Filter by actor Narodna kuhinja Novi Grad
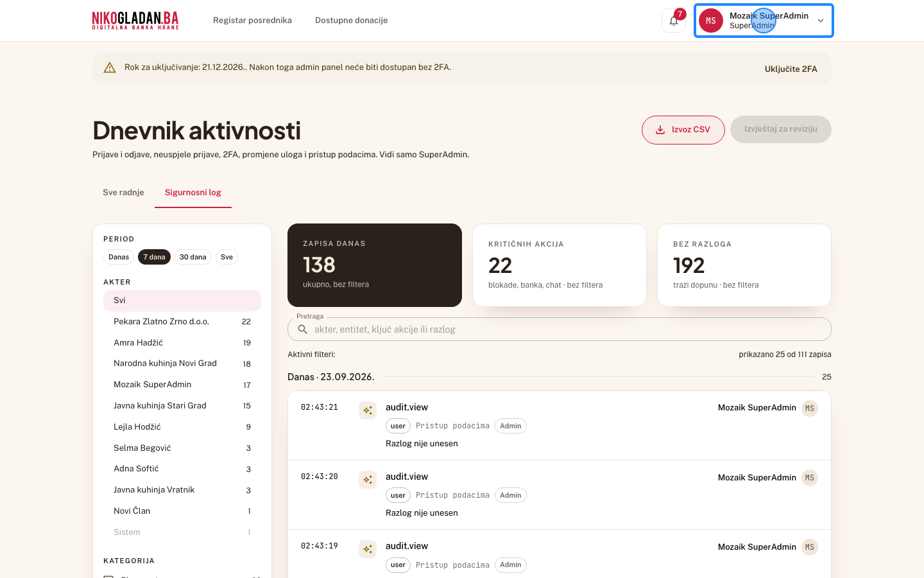Image resolution: width=924 pixels, height=578 pixels. point(182,363)
